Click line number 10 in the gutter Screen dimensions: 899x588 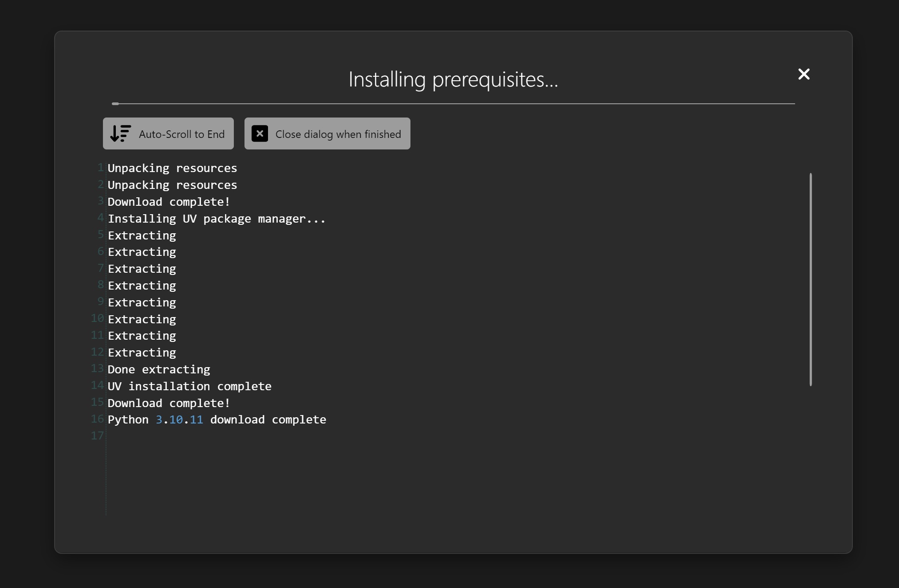pyautogui.click(x=97, y=318)
